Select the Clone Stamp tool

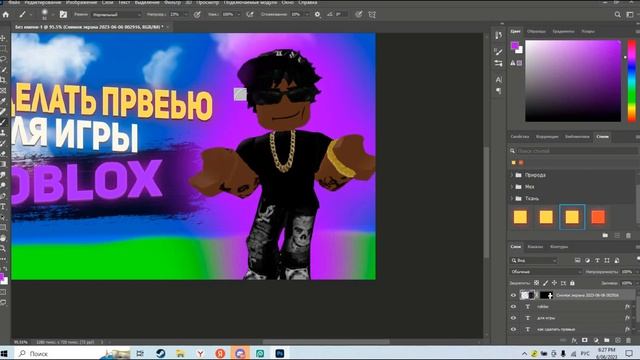coord(3,133)
